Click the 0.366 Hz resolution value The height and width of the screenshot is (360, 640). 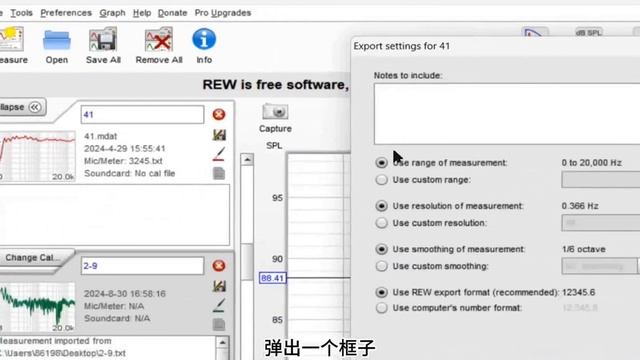580,206
